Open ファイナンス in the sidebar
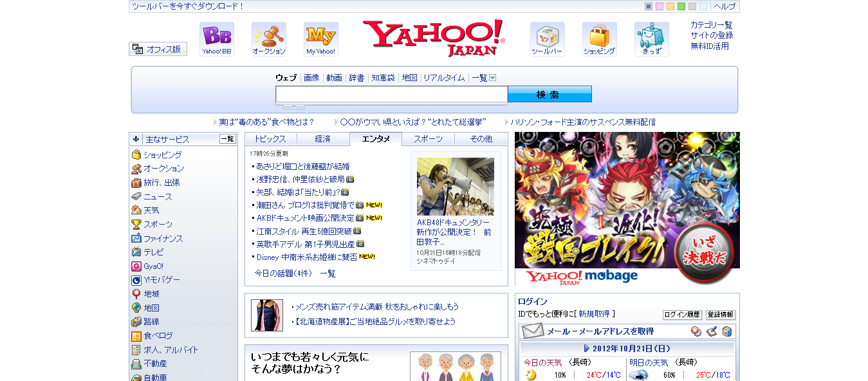868x381 pixels. (163, 239)
